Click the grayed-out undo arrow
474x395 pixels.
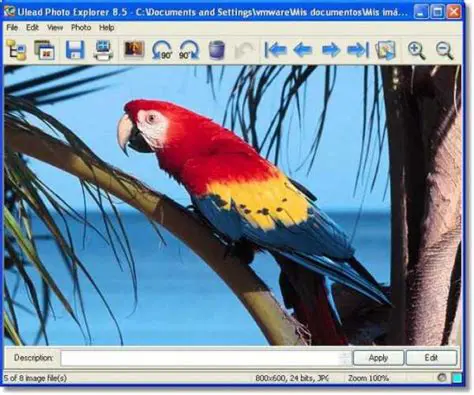tap(244, 51)
